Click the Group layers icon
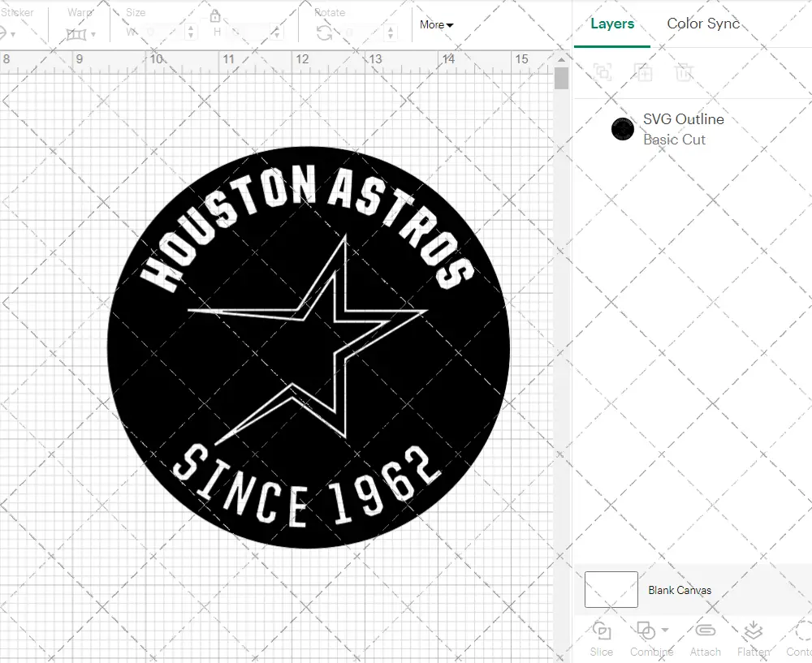Image resolution: width=812 pixels, height=663 pixels. click(601, 72)
